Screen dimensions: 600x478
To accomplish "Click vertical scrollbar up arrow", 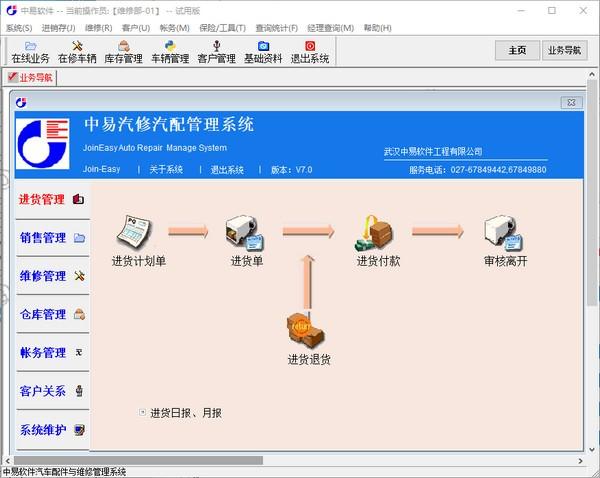I will click(x=592, y=75).
